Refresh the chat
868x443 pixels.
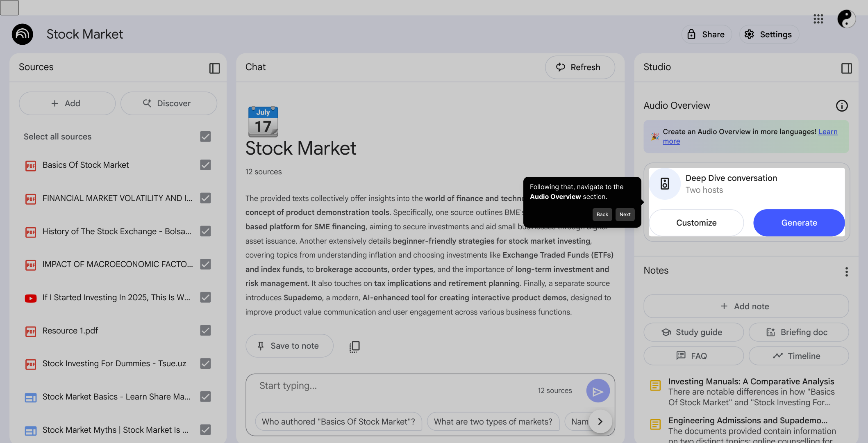pyautogui.click(x=579, y=67)
